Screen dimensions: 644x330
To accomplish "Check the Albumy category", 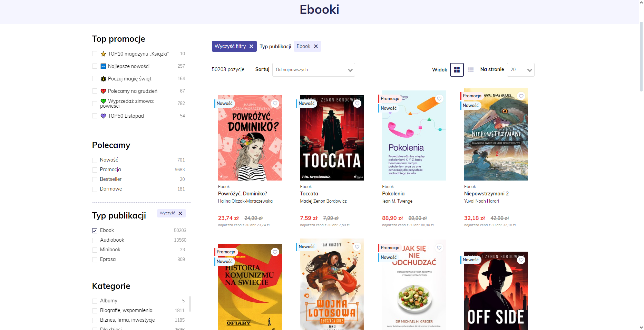I will coord(95,301).
